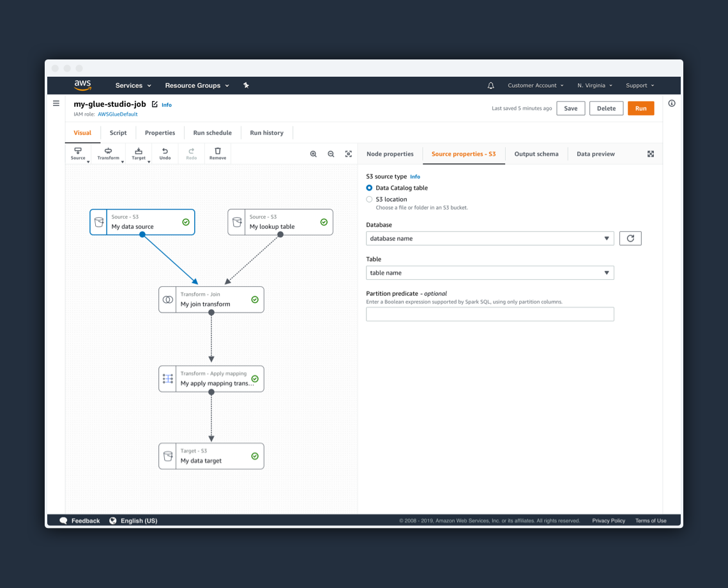Open the Data preview tab
The image size is (728, 588).
coord(596,154)
